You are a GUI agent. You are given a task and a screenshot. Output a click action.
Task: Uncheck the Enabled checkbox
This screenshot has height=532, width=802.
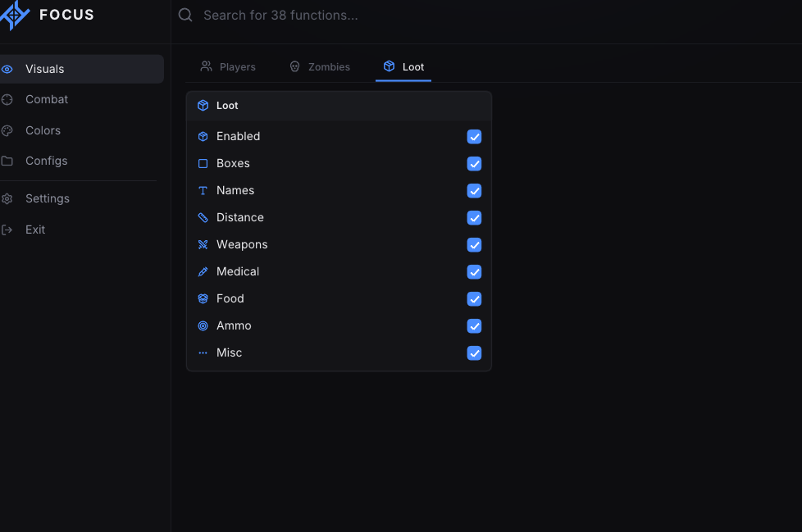click(x=474, y=136)
